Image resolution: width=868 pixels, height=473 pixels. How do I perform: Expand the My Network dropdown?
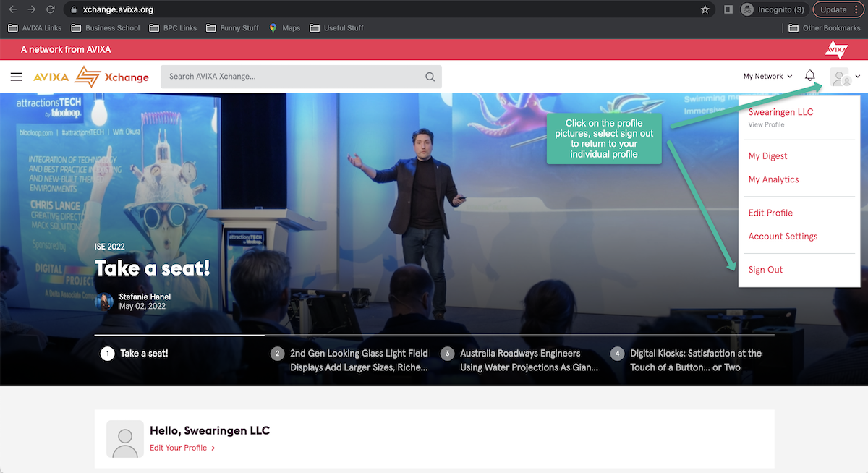click(x=767, y=77)
